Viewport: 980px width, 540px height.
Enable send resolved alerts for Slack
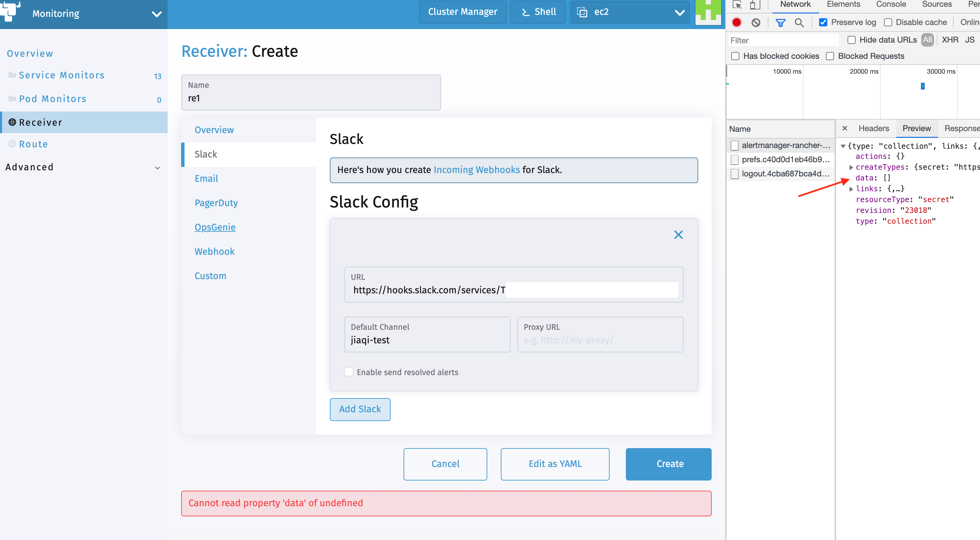tap(348, 372)
